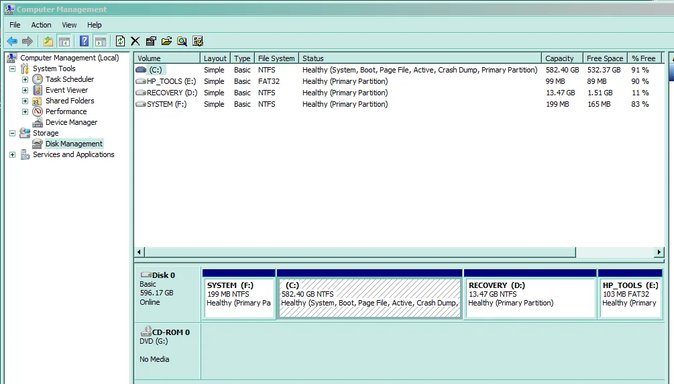Click the 532.37 GB free space cell
674x384 pixels.
604,70
